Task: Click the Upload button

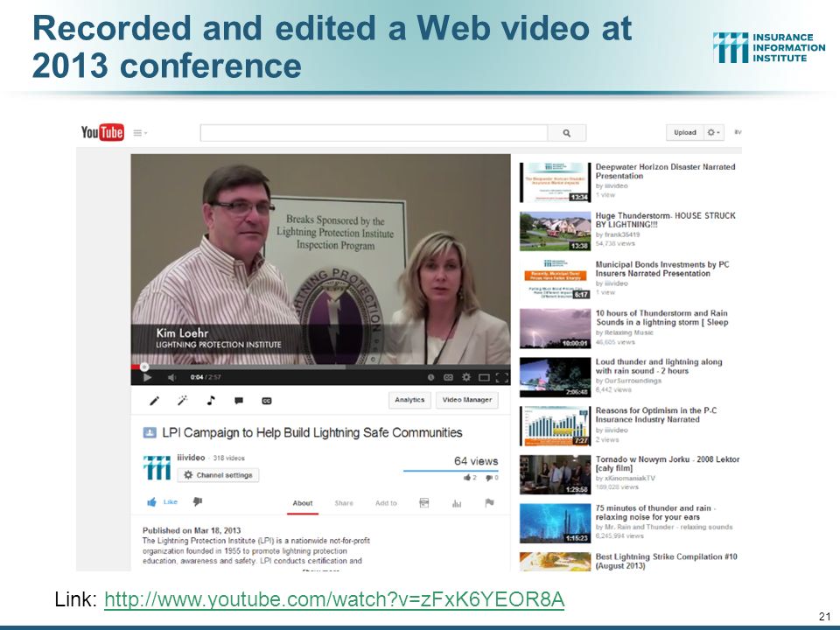Action: [684, 132]
